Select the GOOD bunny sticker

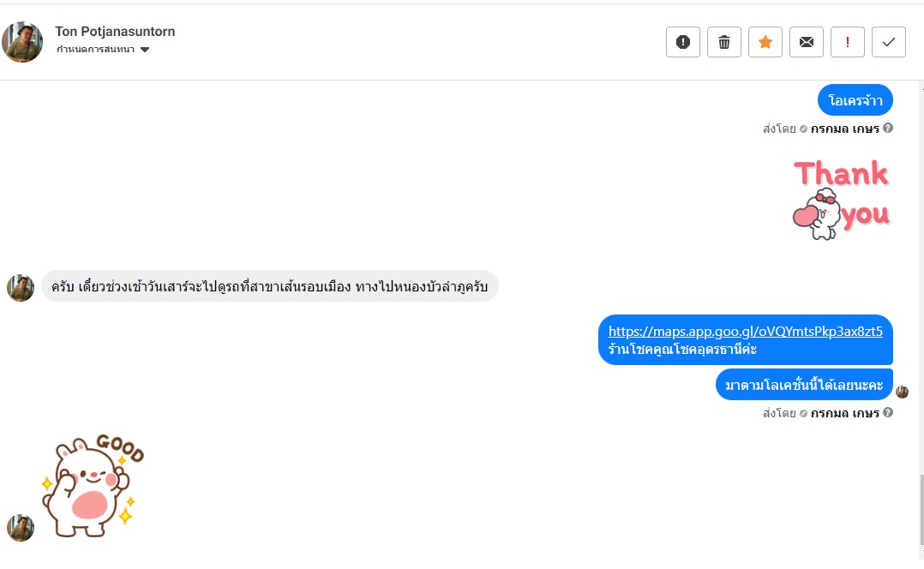pos(92,484)
